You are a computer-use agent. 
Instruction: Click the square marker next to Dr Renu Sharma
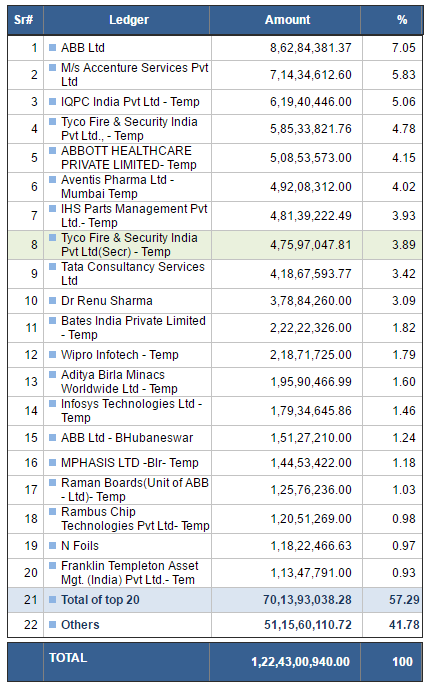point(53,301)
